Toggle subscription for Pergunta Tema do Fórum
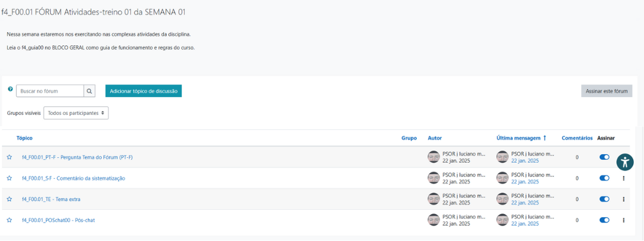The height and width of the screenshot is (241, 644). click(604, 157)
